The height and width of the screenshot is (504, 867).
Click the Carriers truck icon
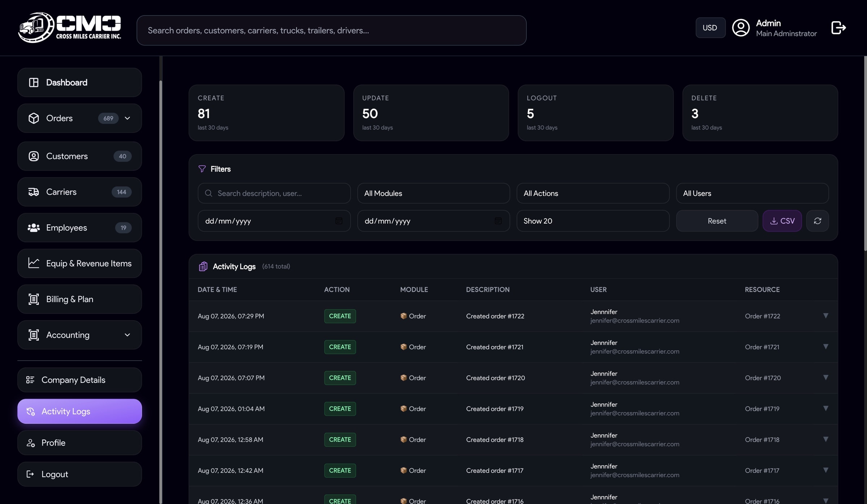tap(34, 192)
